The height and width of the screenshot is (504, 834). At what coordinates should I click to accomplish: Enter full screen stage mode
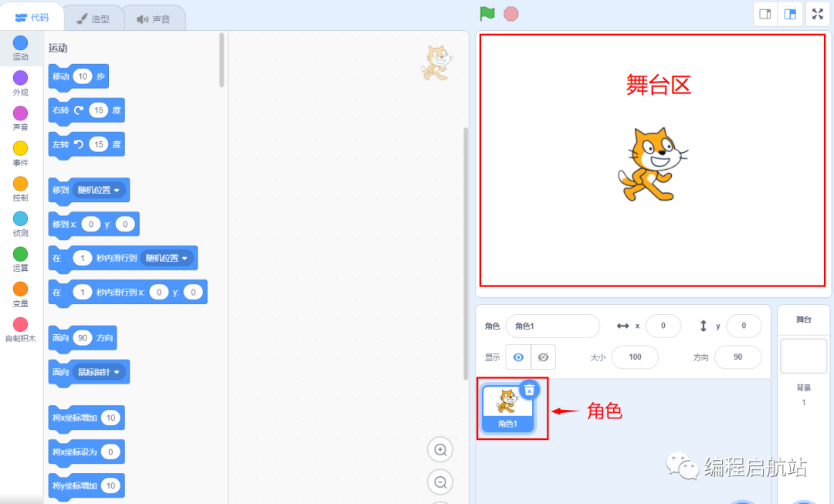[x=818, y=15]
